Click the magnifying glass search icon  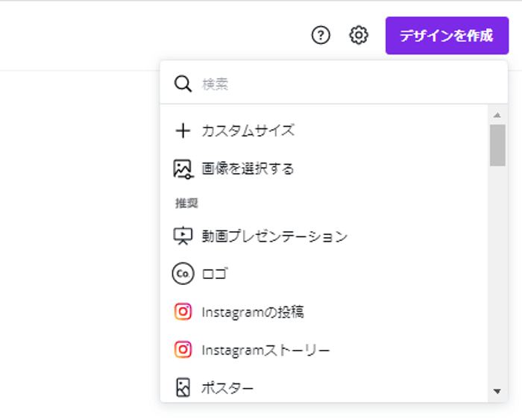click(183, 84)
